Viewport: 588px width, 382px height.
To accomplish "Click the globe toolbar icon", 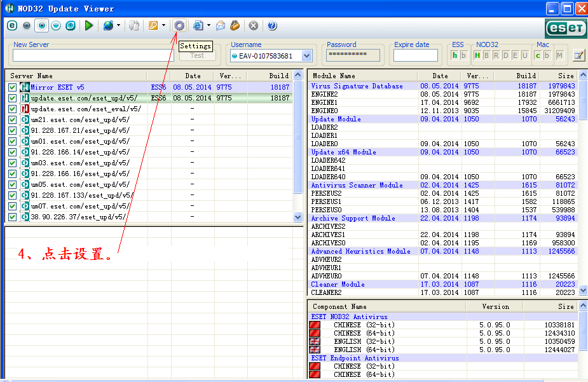I will pos(108,25).
